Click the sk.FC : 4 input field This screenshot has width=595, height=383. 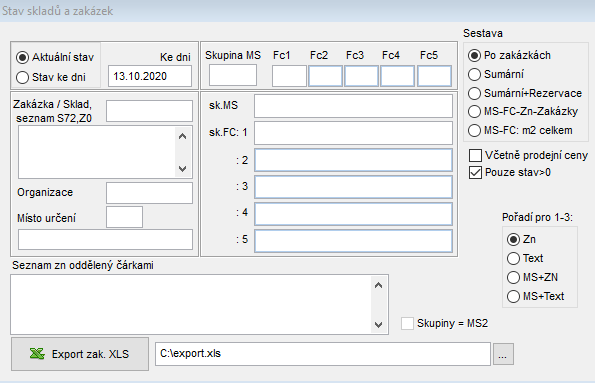coord(353,214)
